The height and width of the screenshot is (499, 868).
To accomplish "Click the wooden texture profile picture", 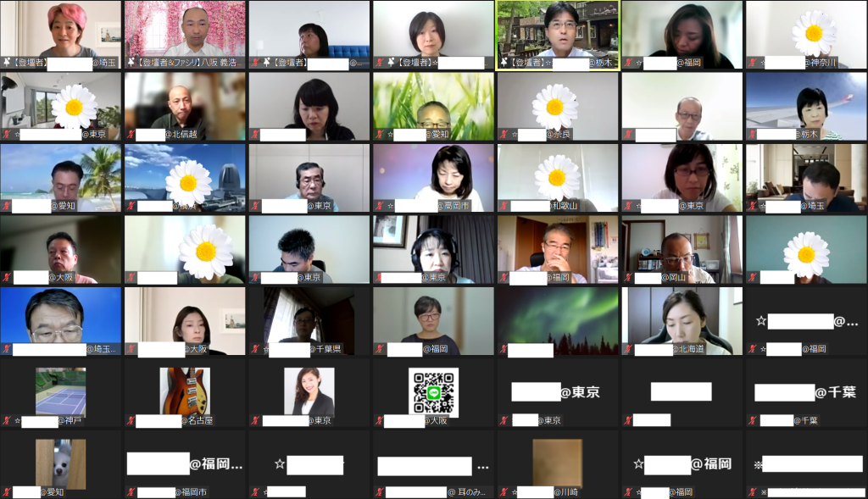I will (558, 463).
